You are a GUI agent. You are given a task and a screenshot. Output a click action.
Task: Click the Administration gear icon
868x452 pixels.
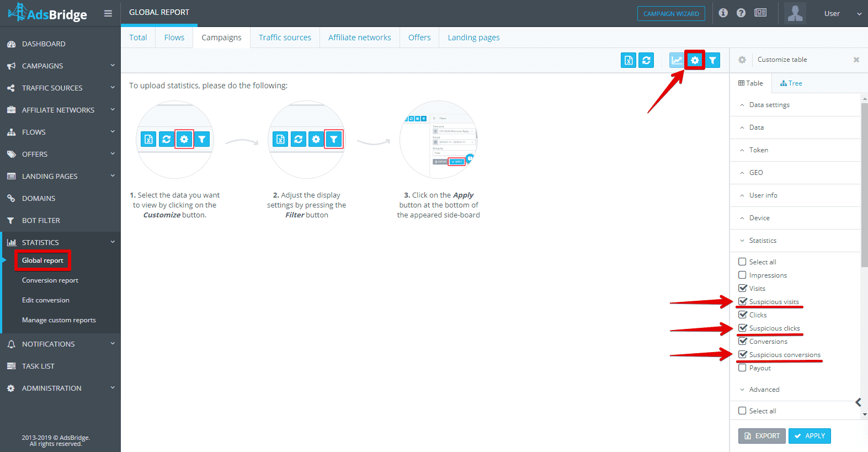pyautogui.click(x=11, y=388)
